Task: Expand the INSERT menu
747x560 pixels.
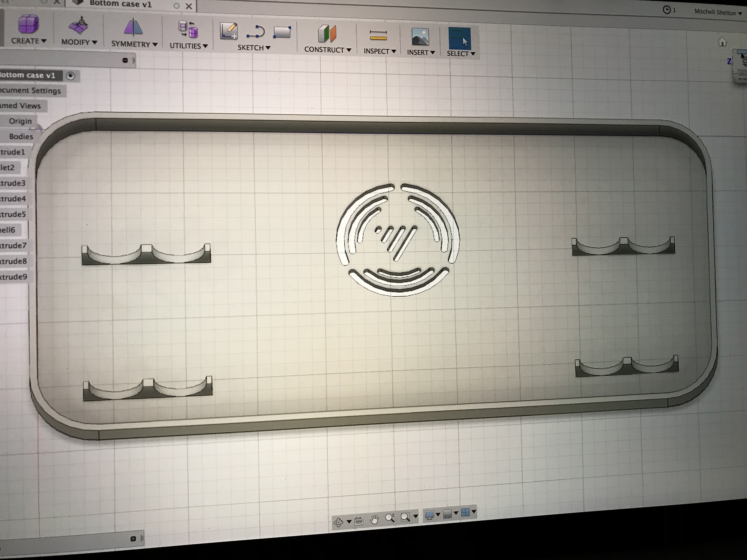Action: (421, 52)
